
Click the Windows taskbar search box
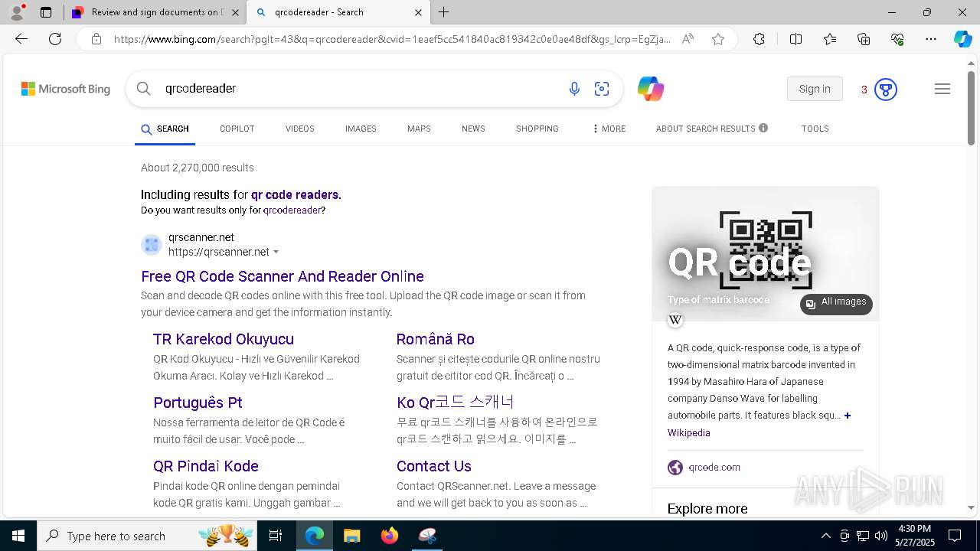[x=147, y=536]
